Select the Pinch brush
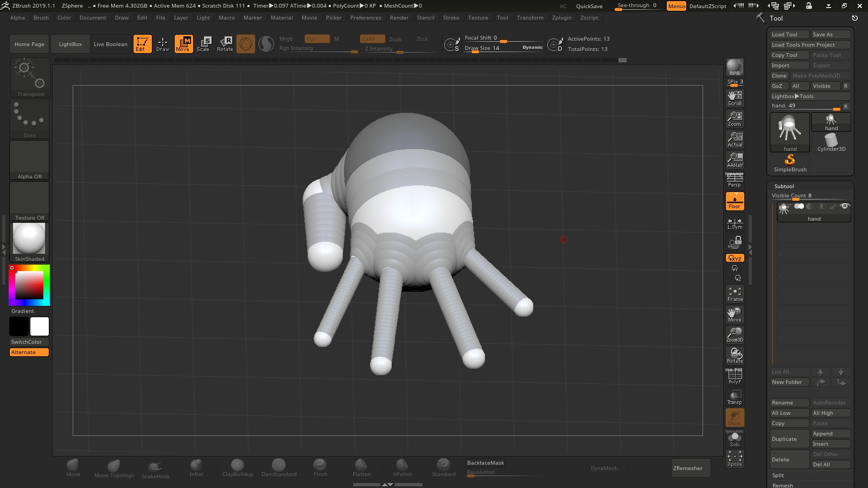Screen dimensions: 868x488 point(320,468)
